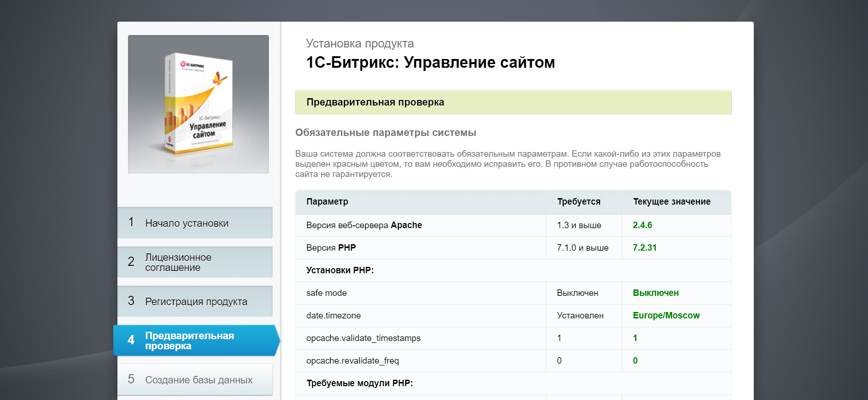Click the Версия PHP row label

(x=331, y=247)
